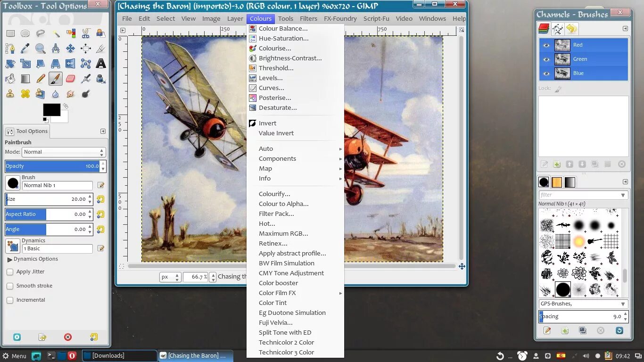
Task: Click the black foreground colour swatch
Action: (x=52, y=110)
